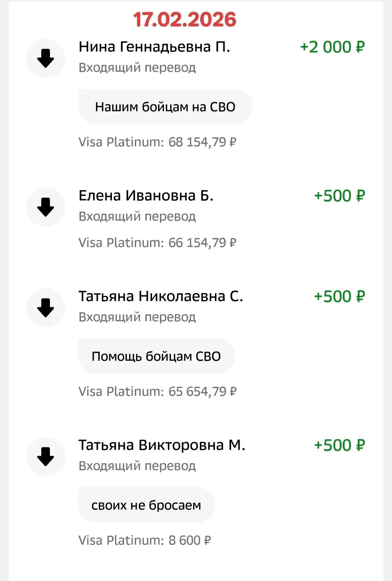Screen dimensions: 392x581
Task: Select the +2 000 ₽ amount
Action: click(x=332, y=47)
